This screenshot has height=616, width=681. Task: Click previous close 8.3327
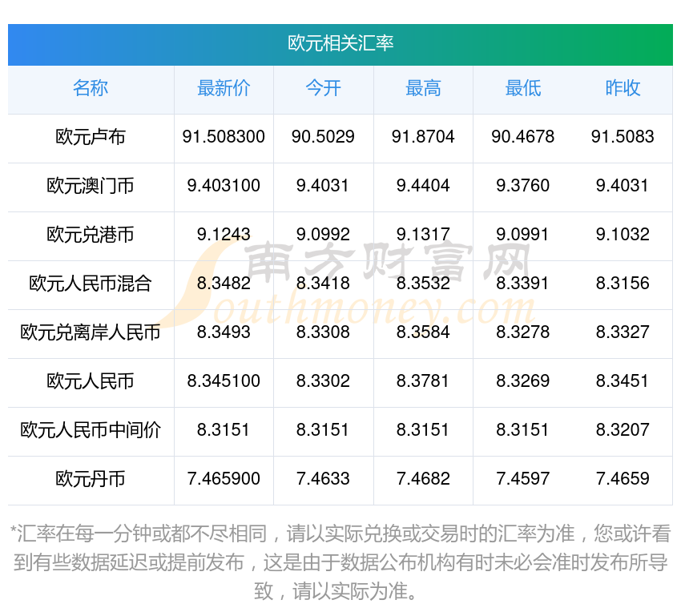[623, 332]
